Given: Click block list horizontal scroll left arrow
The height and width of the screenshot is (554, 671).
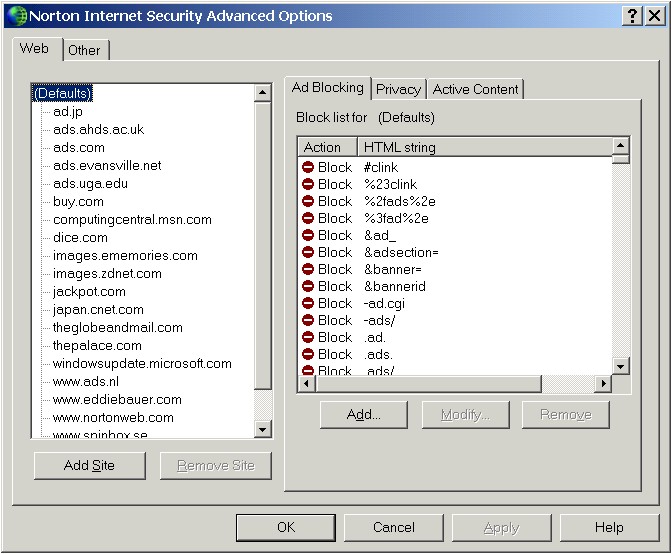Looking at the screenshot, I should pos(306,383).
